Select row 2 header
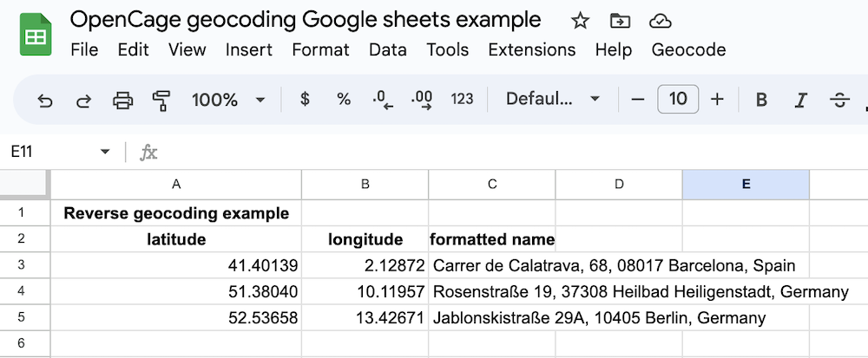 (25, 239)
